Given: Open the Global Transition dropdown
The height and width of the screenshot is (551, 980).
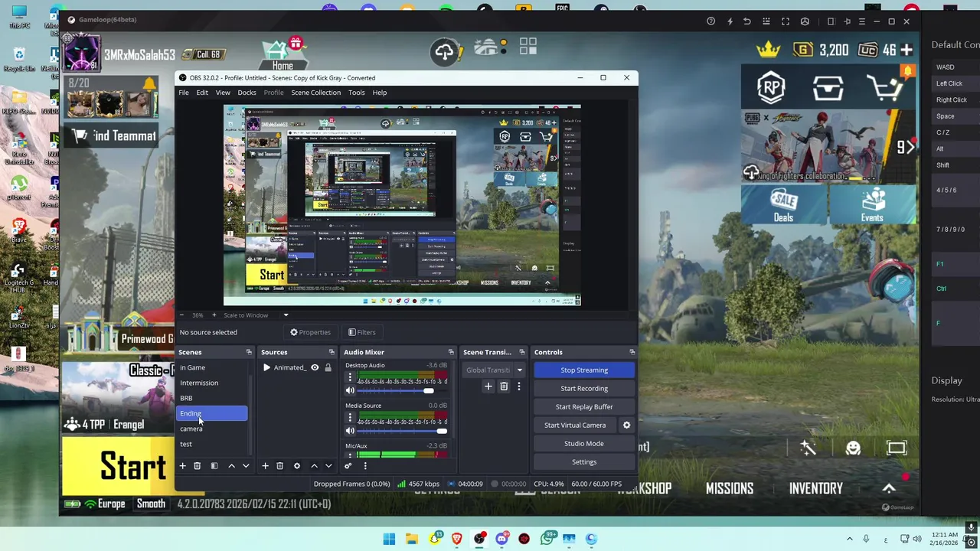Looking at the screenshot, I should click(x=494, y=370).
